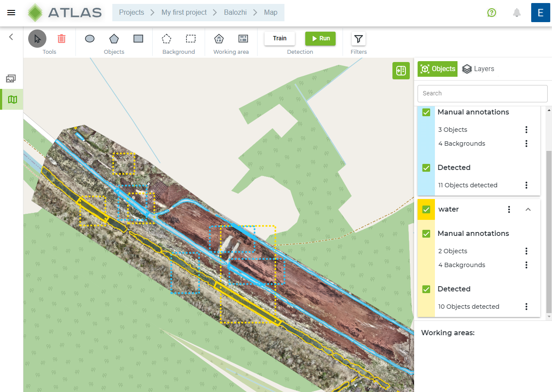Uncheck Manual annotations under water
Viewport: 552px width, 392px height.
[x=426, y=234]
